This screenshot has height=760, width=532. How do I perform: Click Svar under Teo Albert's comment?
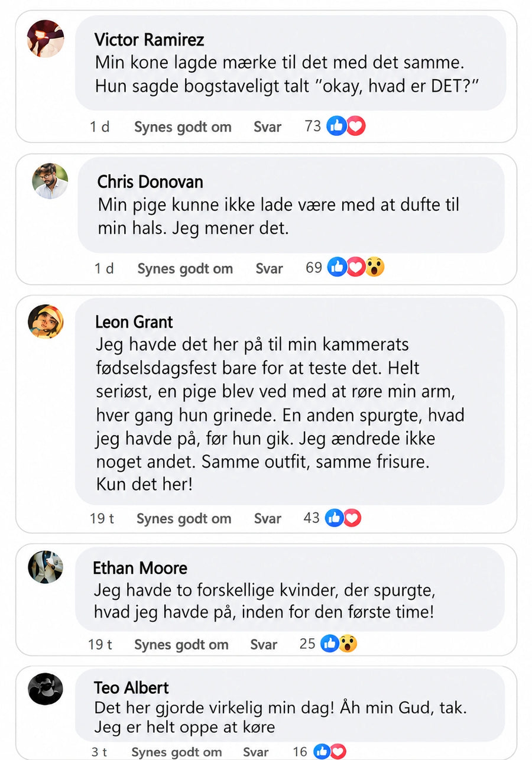256,752
